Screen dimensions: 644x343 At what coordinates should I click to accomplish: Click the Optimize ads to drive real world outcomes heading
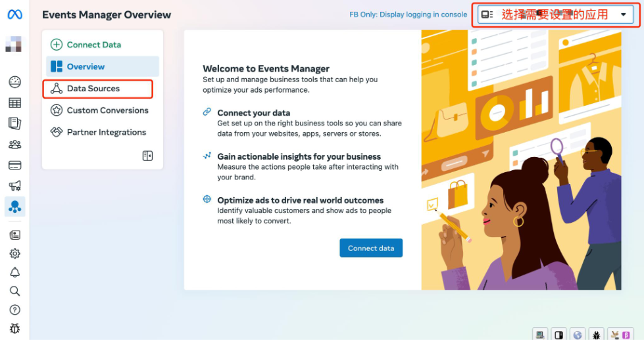pyautogui.click(x=300, y=200)
